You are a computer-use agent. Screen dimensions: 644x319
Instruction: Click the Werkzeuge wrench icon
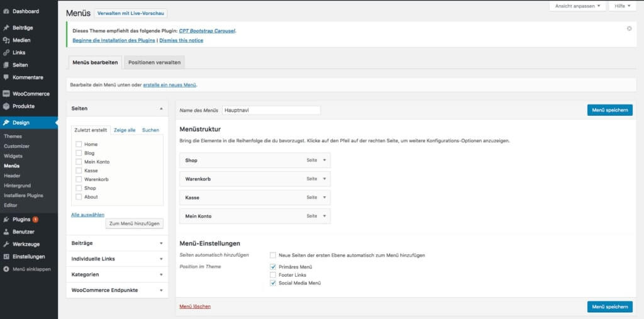click(x=6, y=244)
